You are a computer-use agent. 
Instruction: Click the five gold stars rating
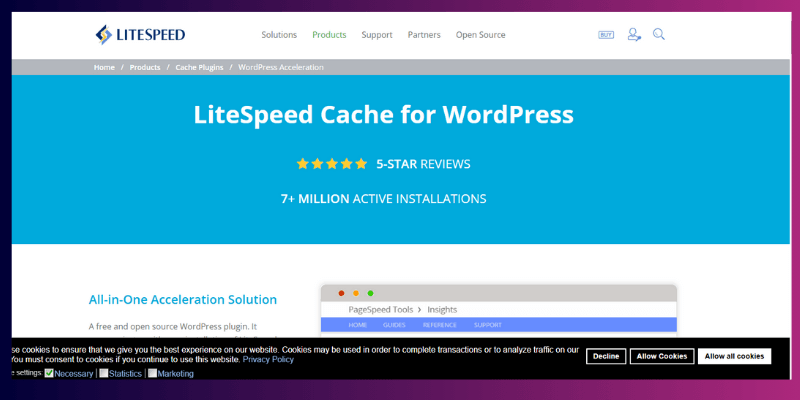(332, 164)
